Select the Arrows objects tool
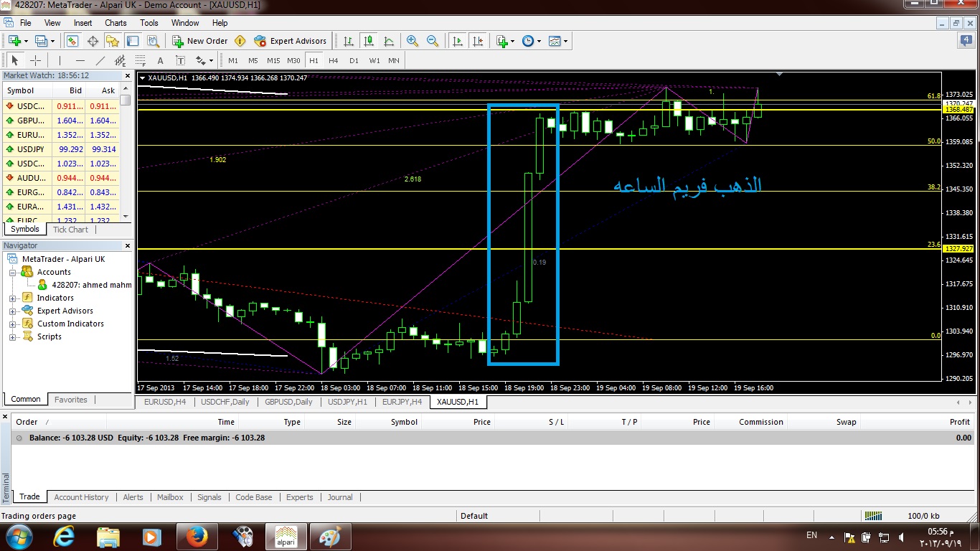980x551 pixels. click(201, 60)
